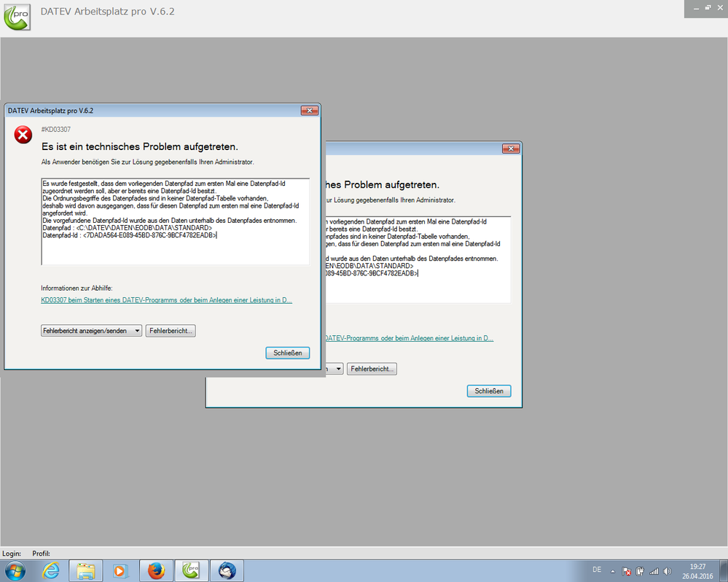This screenshot has width=728, height=582.
Task: Open Thunderbird from the taskbar
Action: 227,571
